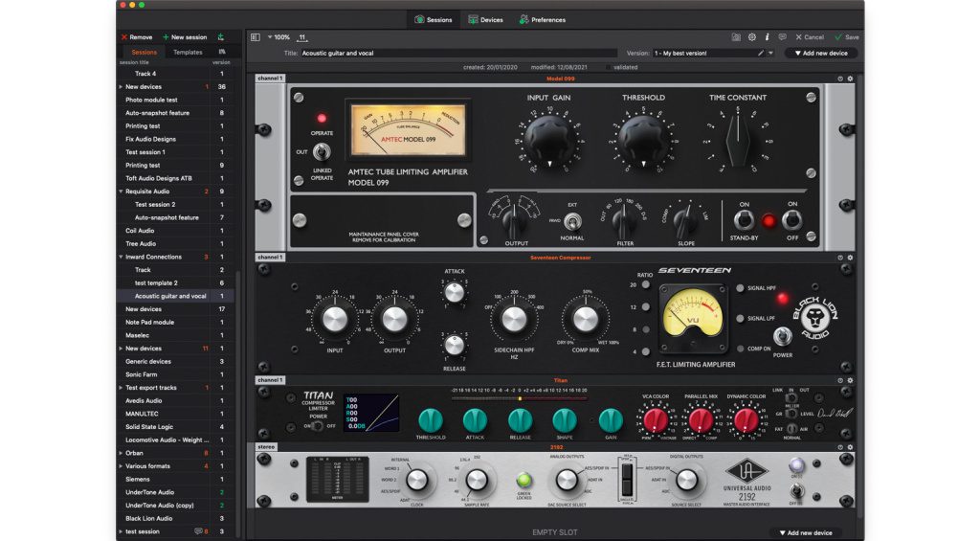Image resolution: width=980 pixels, height=541 pixels.
Task: Show session info via the i icon
Action: click(x=767, y=37)
